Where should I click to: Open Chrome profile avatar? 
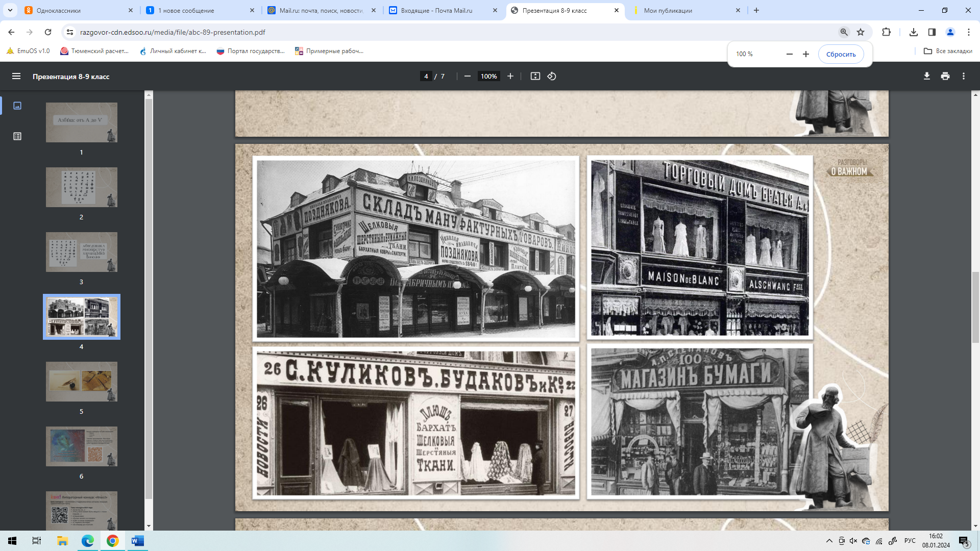(x=950, y=32)
